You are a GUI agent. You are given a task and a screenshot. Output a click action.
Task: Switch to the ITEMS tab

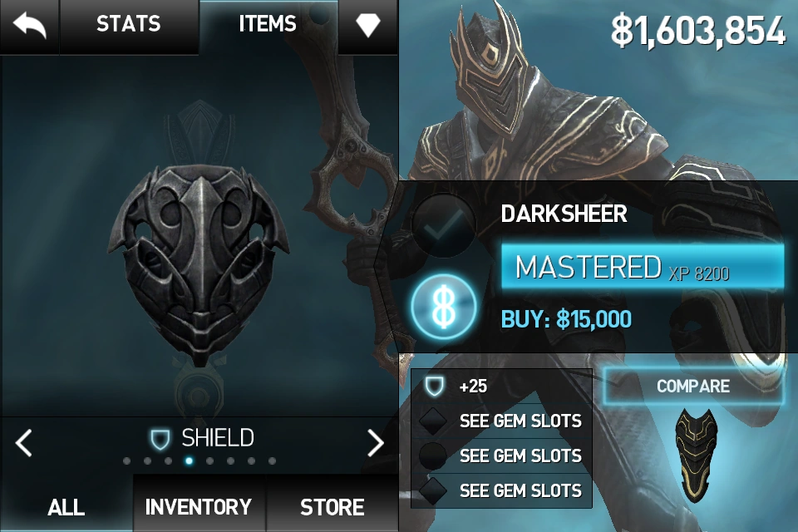point(268,24)
